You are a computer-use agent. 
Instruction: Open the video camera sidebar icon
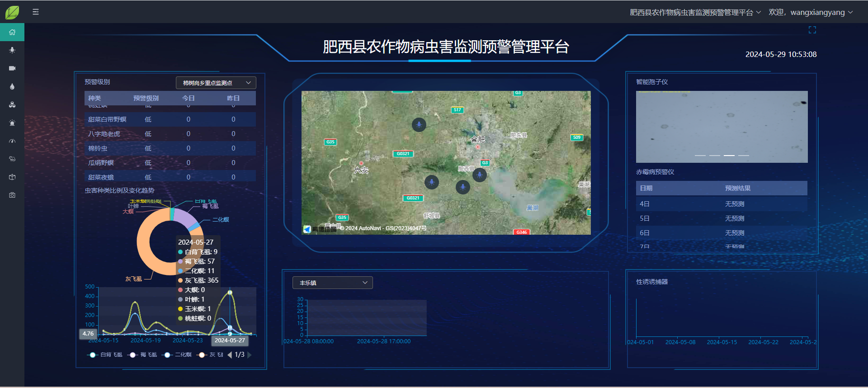coord(12,68)
